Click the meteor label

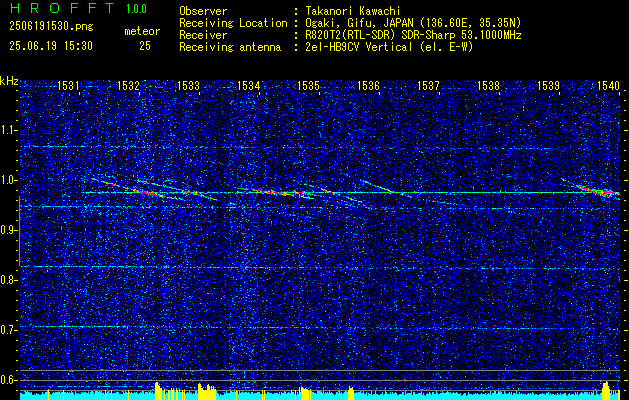tap(142, 32)
